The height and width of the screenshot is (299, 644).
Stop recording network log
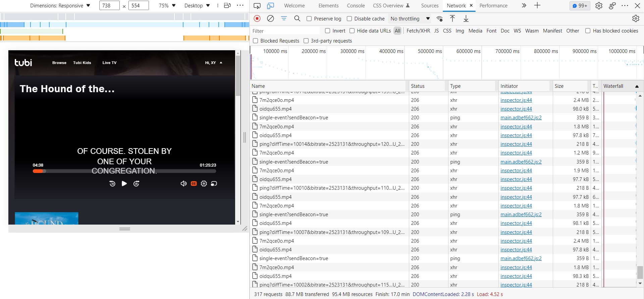click(x=257, y=19)
